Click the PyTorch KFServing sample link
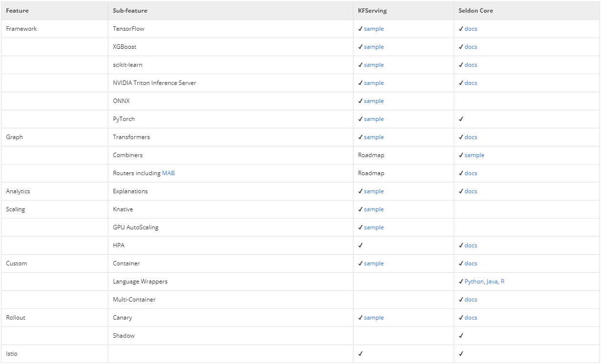Screen dimensions: 601x364 (x=373, y=119)
